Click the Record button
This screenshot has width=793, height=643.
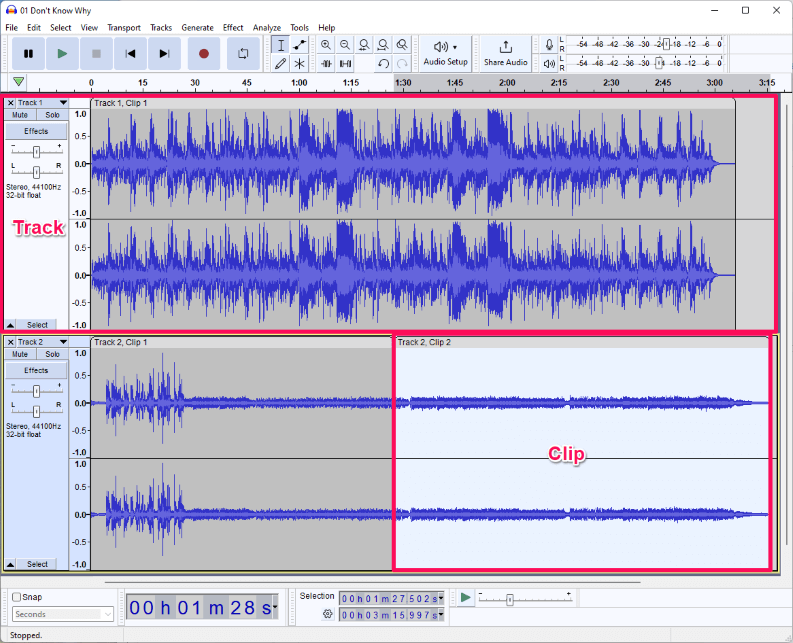[x=204, y=53]
